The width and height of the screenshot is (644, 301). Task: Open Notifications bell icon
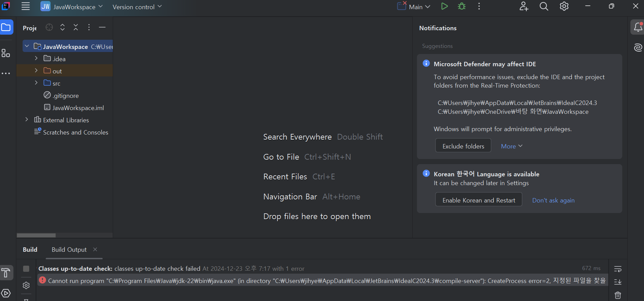click(638, 27)
